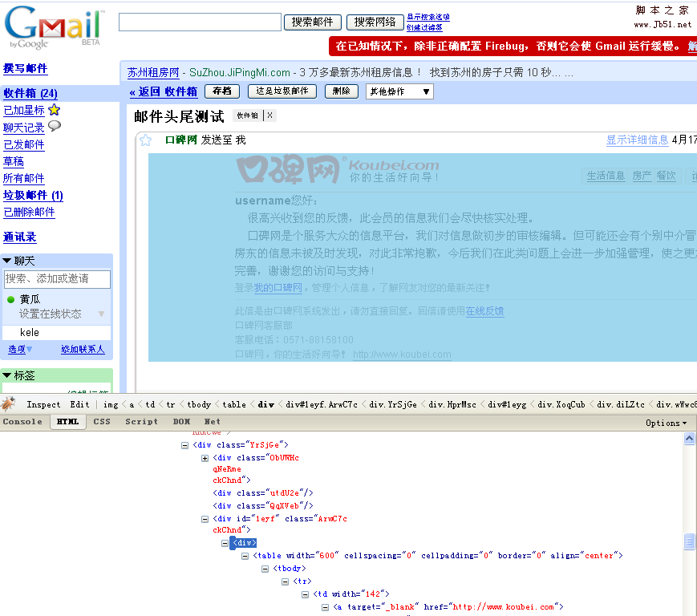The height and width of the screenshot is (616, 697).
Task: Click the yellow star beside 已加星标
Action: coord(54,110)
